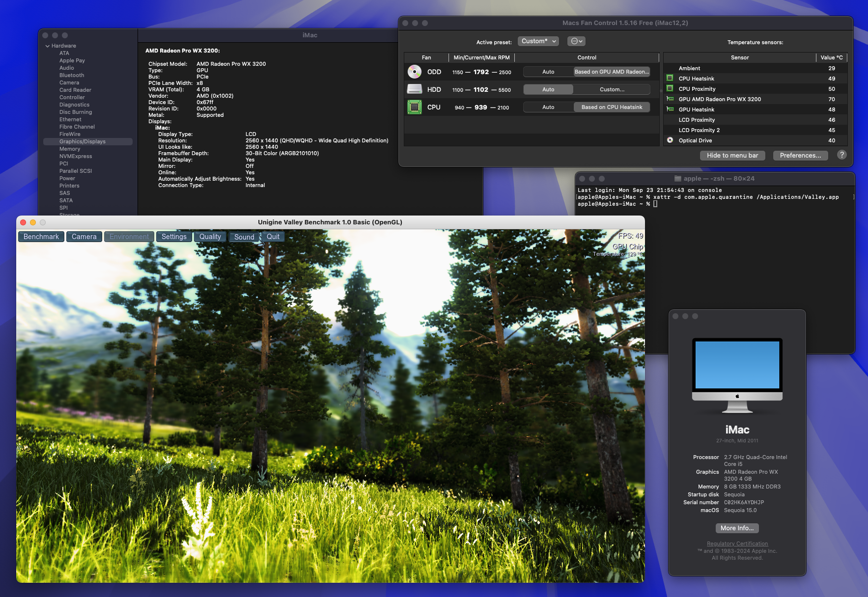868x597 pixels.
Task: Select Camera in the hardware sidebar
Action: (x=69, y=82)
